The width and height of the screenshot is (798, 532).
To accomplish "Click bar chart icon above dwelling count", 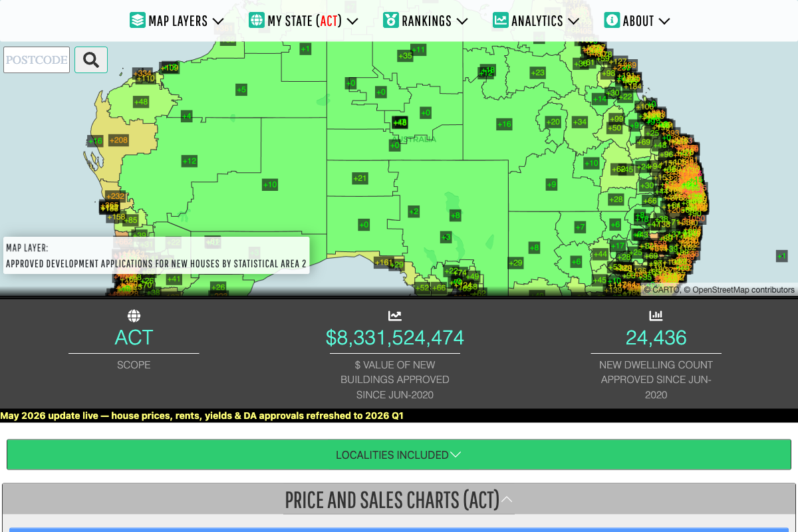I will click(x=656, y=315).
